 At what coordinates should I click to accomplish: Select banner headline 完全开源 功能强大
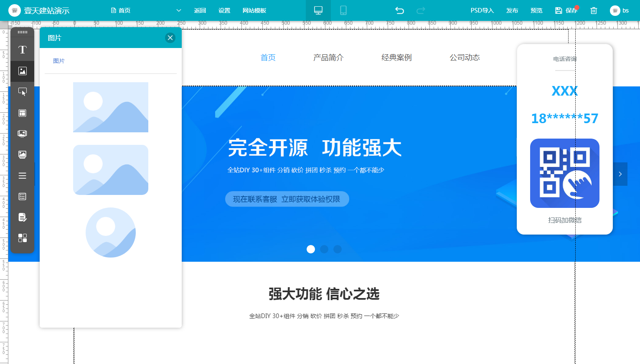315,148
